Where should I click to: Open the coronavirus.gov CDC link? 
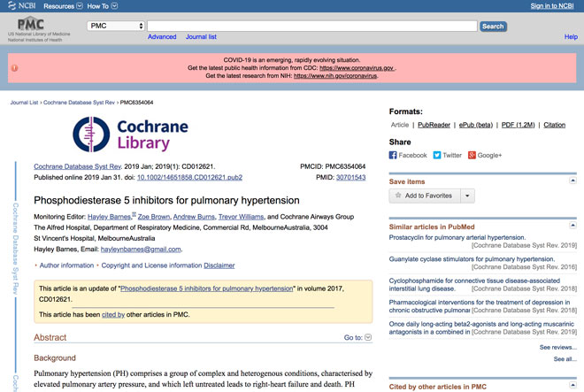point(357,68)
